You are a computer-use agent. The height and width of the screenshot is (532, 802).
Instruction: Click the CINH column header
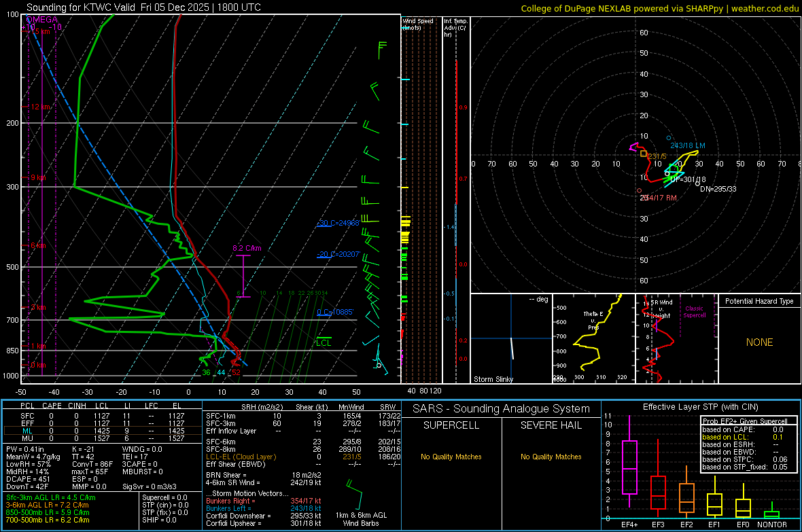(x=77, y=406)
